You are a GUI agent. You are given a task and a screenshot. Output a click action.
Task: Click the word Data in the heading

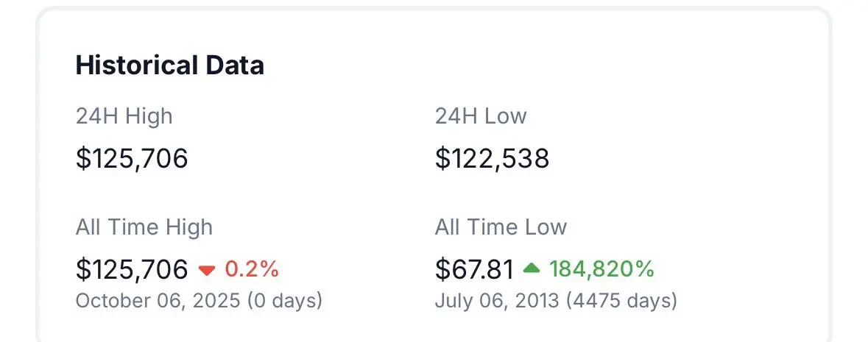pos(236,65)
